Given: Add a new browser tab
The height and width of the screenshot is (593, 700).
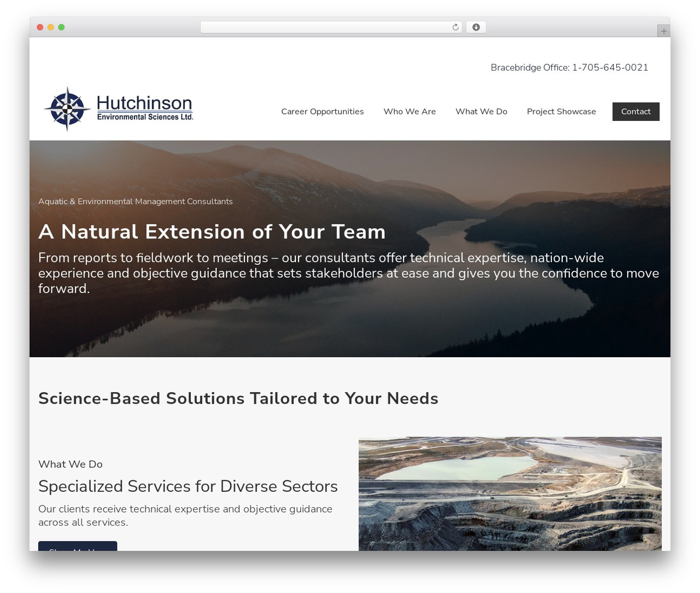Looking at the screenshot, I should pos(663,31).
